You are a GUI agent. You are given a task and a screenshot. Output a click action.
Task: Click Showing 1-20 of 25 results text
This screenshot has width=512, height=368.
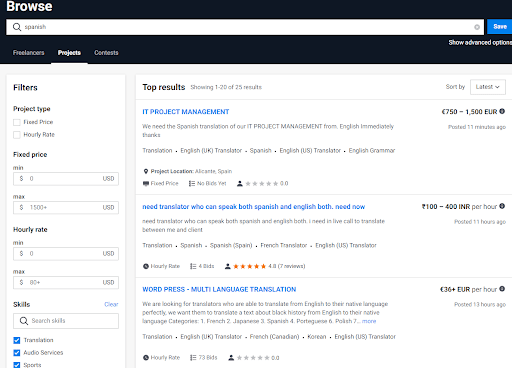pyautogui.click(x=226, y=87)
